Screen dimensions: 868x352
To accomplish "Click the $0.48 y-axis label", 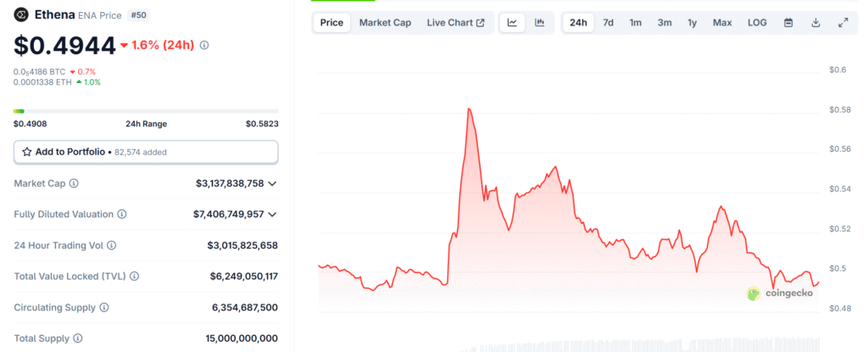I will [x=840, y=308].
